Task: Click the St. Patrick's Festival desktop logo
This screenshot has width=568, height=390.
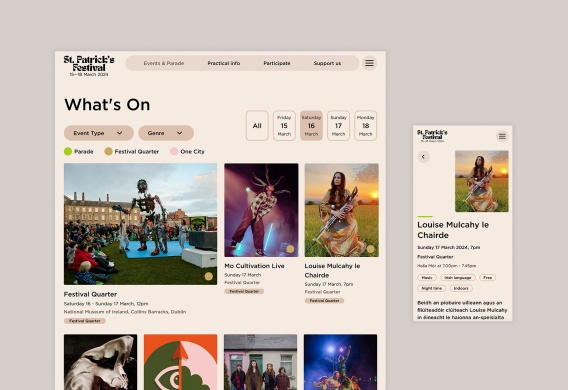Action: [89, 66]
